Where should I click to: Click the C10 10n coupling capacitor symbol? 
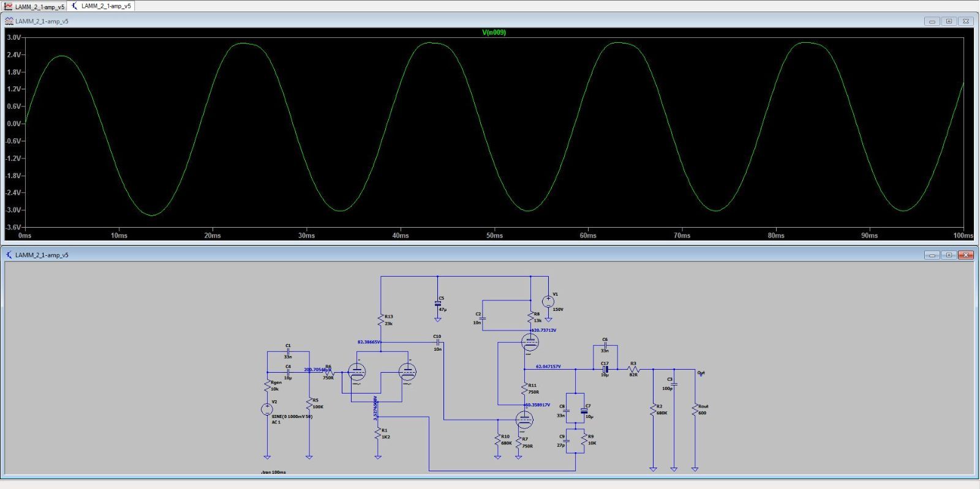[437, 342]
